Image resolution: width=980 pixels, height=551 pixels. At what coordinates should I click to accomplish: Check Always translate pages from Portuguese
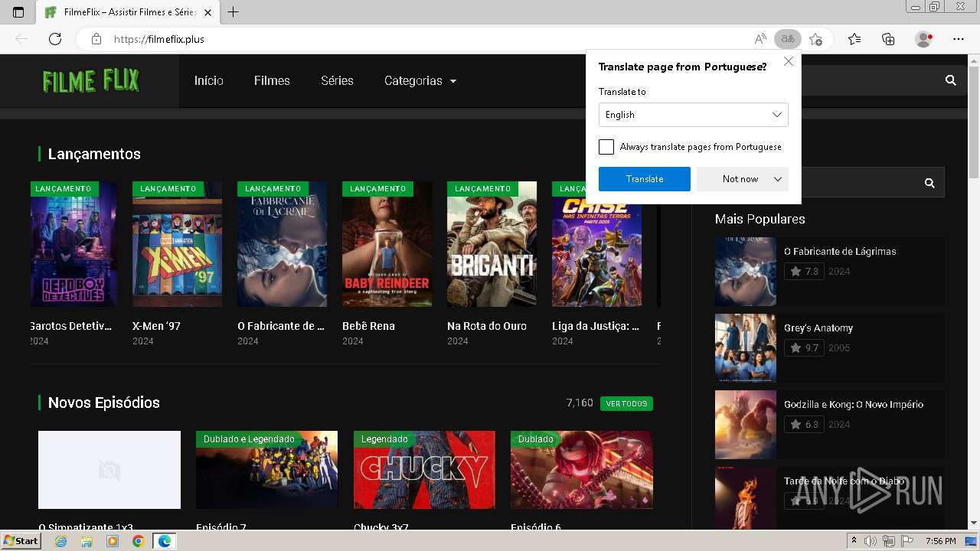click(606, 147)
